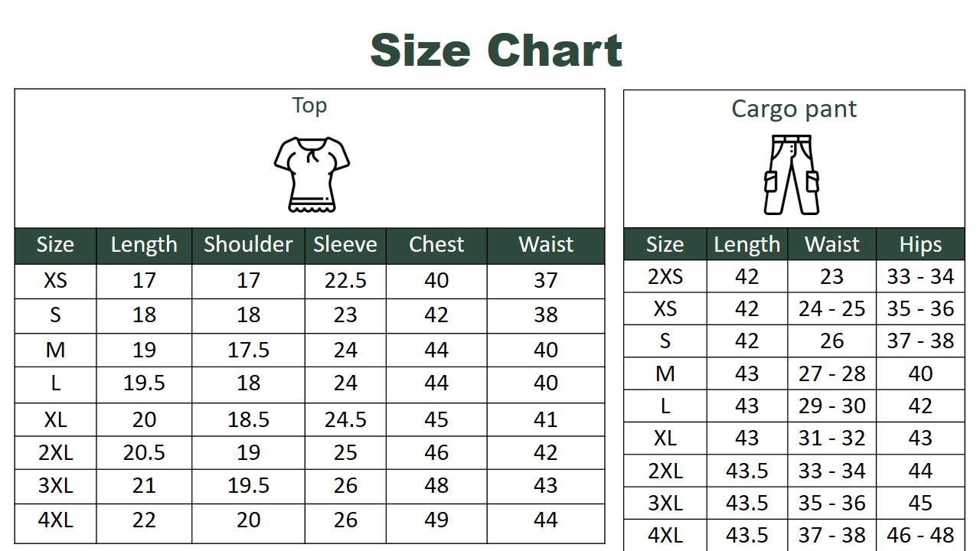Select the 'Top' table title text

(309, 106)
